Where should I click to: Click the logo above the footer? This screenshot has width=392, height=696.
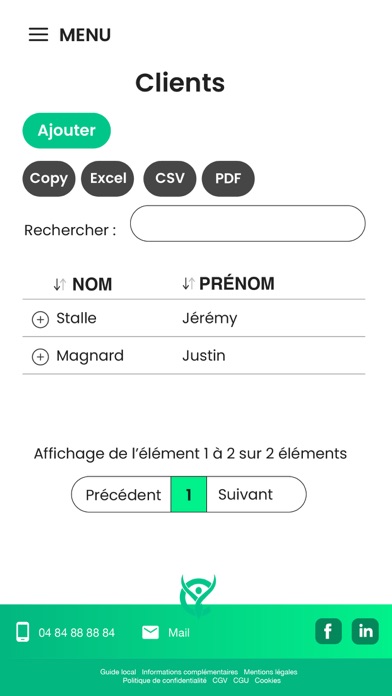click(198, 595)
